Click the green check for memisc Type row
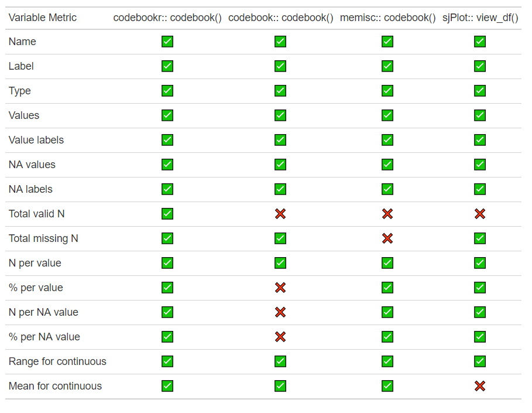This screenshot has height=413, width=532. [387, 91]
